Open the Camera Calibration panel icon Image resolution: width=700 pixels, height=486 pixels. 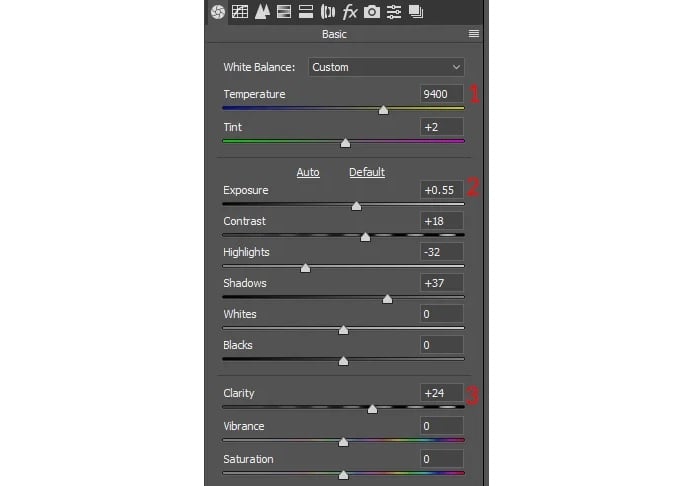point(371,12)
